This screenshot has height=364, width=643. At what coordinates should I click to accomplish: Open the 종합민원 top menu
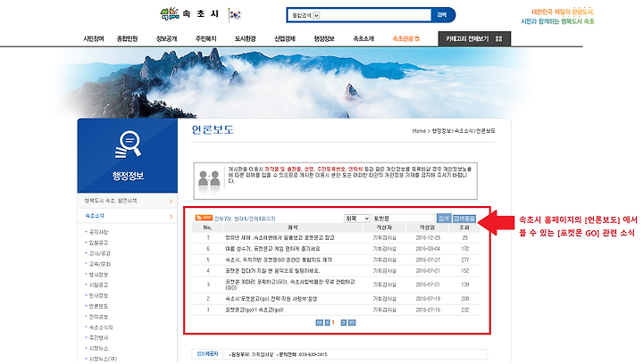click(127, 39)
